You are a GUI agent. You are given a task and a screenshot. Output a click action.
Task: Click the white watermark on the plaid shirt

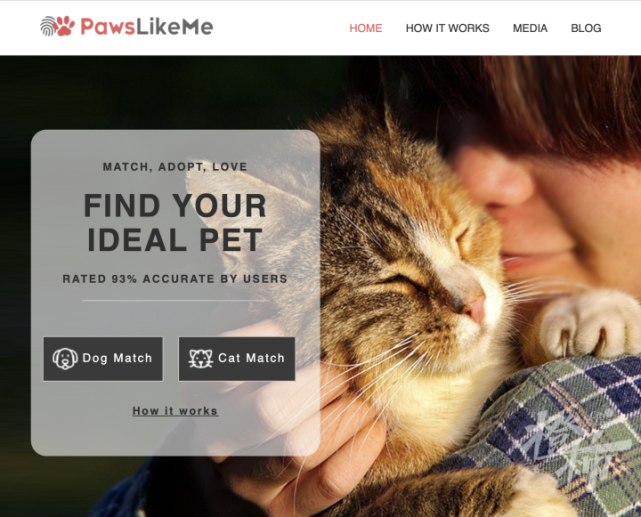click(574, 445)
